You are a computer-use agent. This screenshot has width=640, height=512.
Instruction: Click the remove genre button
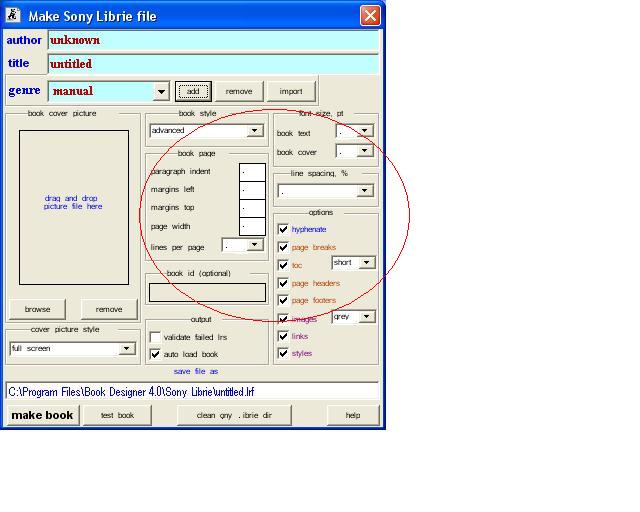pyautogui.click(x=239, y=91)
